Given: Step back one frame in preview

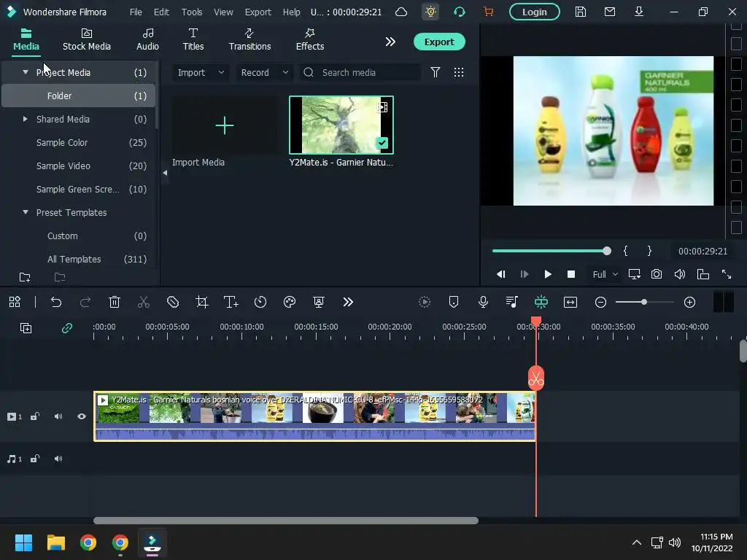Looking at the screenshot, I should [x=500, y=274].
